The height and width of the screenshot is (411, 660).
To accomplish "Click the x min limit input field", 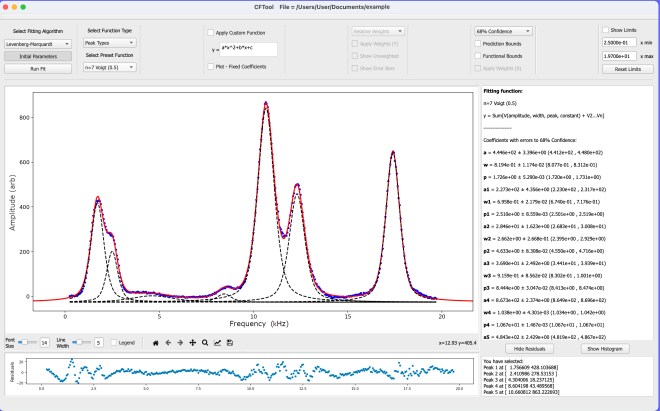I will point(618,44).
